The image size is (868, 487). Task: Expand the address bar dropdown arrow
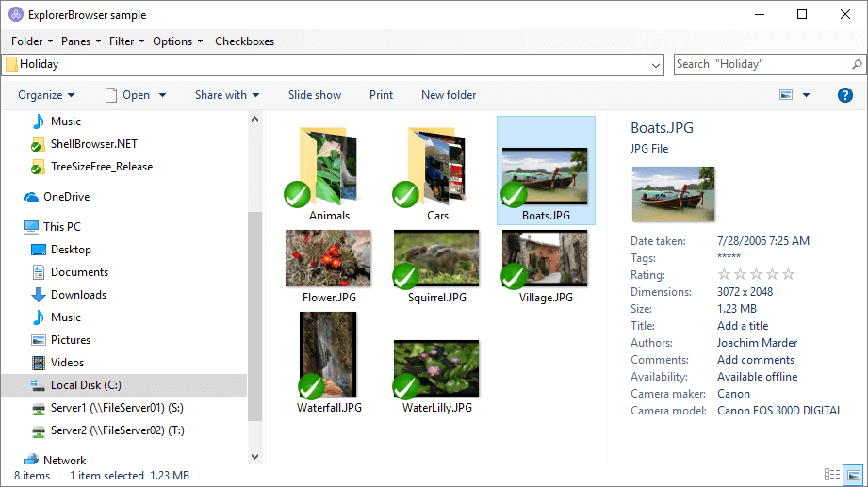pos(657,65)
